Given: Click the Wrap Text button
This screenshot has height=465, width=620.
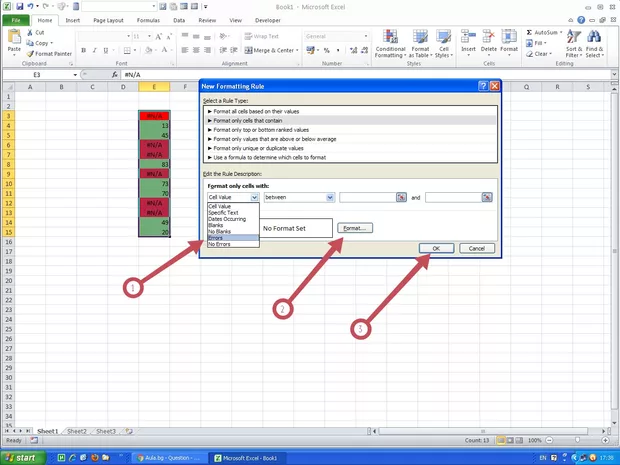Looking at the screenshot, I should [x=261, y=36].
